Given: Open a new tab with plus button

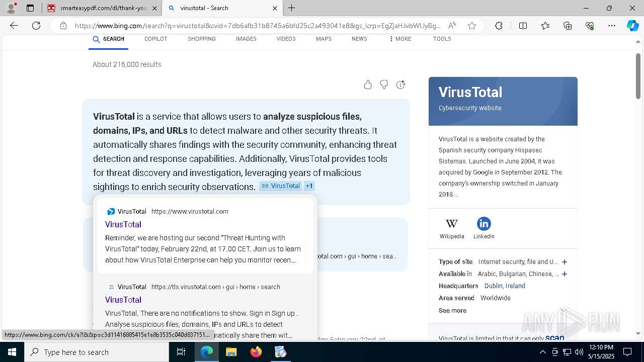Looking at the screenshot, I should click(292, 8).
